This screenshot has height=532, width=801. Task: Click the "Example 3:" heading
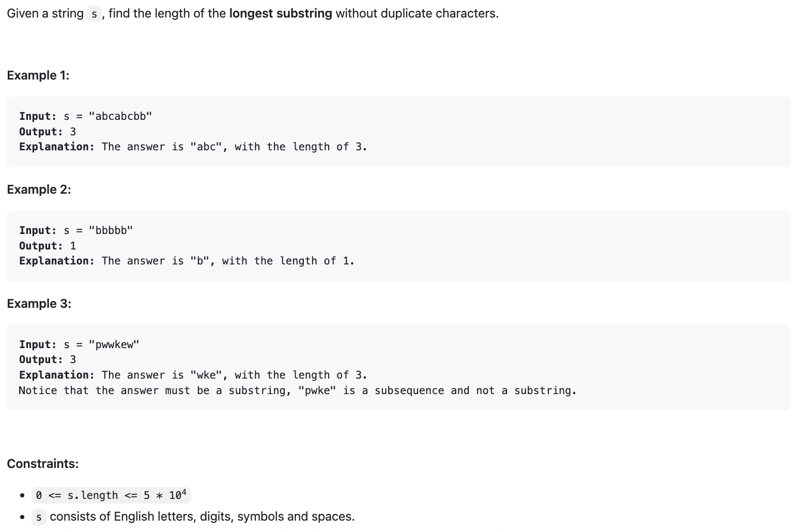coord(39,304)
